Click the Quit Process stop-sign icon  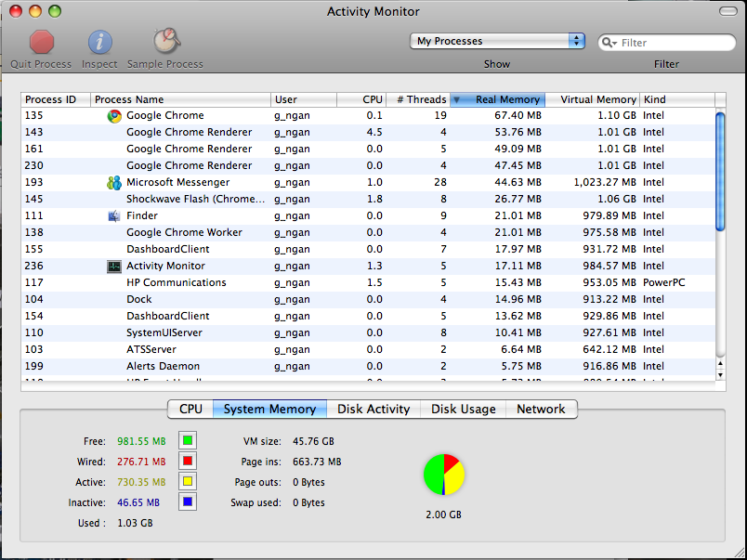(42, 42)
